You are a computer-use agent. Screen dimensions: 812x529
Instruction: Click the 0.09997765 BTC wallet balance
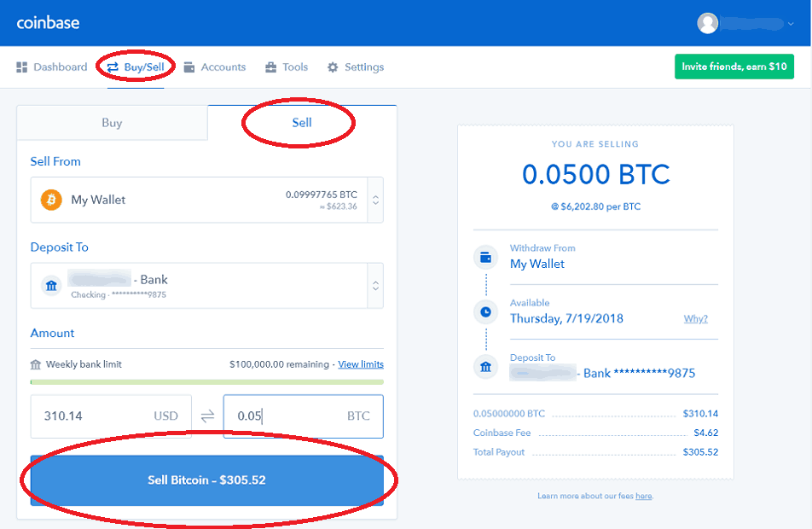[x=321, y=195]
